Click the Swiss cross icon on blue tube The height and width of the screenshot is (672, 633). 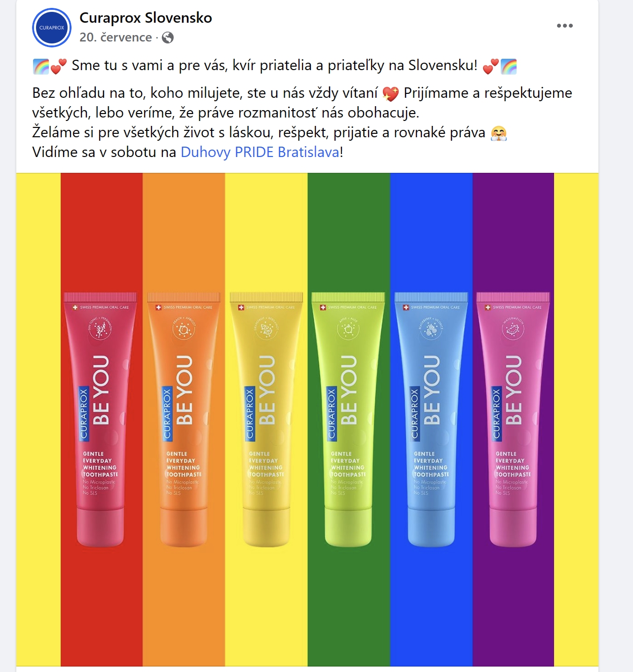click(406, 307)
